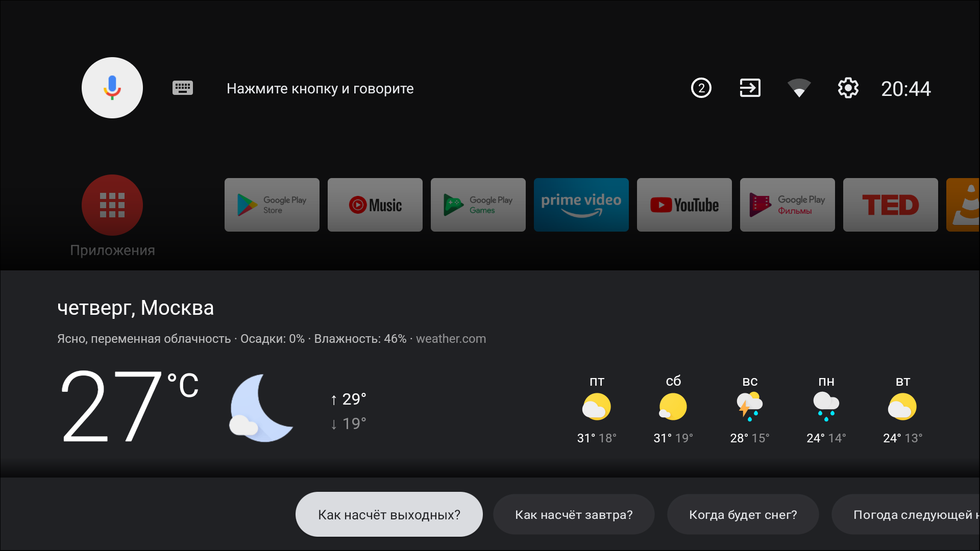Open the Google Play Games tile
The image size is (980, 551).
[478, 205]
